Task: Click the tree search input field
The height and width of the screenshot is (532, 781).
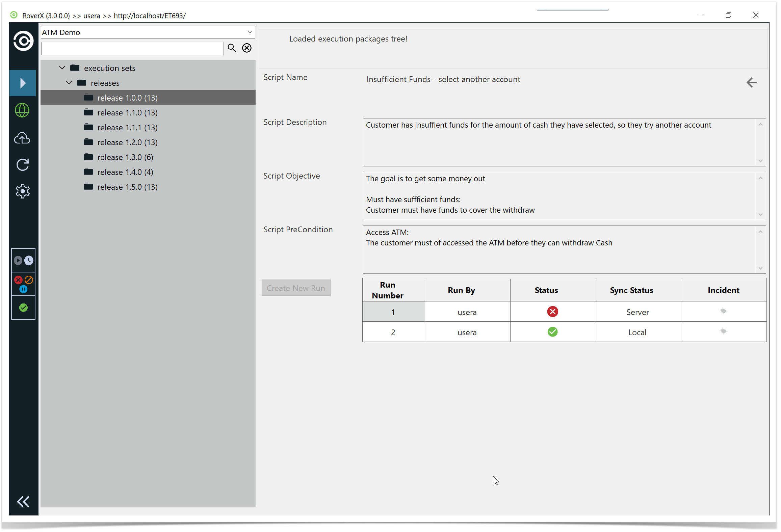Action: pyautogui.click(x=132, y=48)
